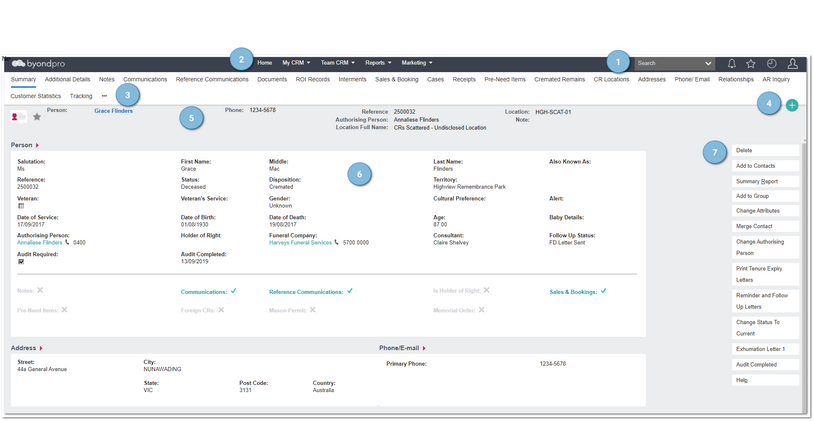Switch to the Documents tab
The width and height of the screenshot is (814, 421).
272,79
